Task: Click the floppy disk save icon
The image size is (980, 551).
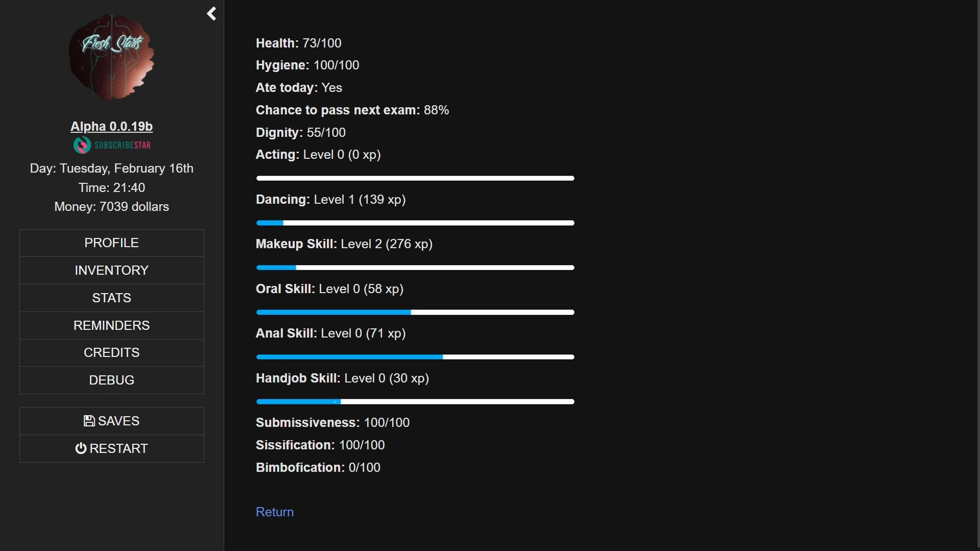Action: pos(89,420)
